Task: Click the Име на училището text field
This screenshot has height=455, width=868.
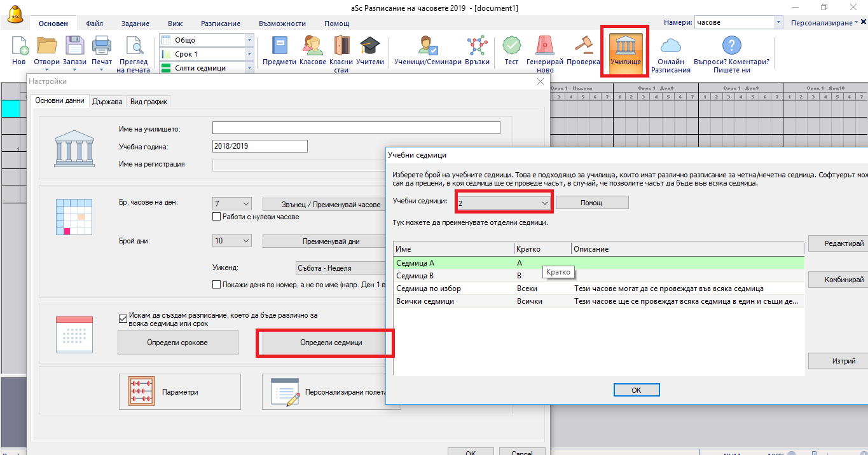Action: (356, 128)
